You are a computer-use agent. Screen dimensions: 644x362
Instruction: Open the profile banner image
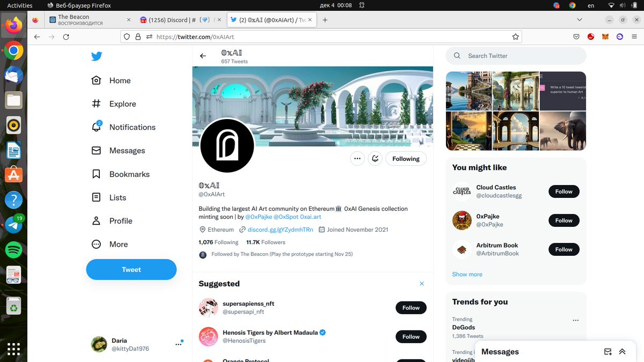click(313, 106)
